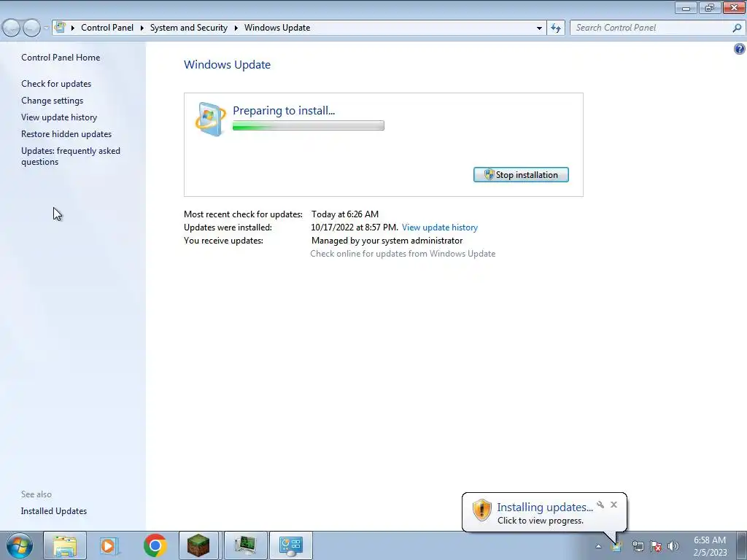Open Updates: frequently asked questions
Screen dimensions: 747x560
(71, 156)
